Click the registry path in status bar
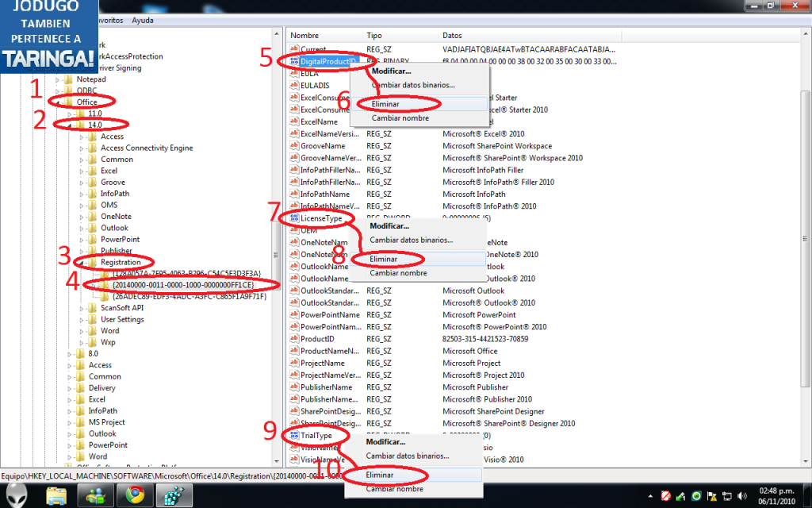Image resolution: width=812 pixels, height=508 pixels. pos(171,476)
